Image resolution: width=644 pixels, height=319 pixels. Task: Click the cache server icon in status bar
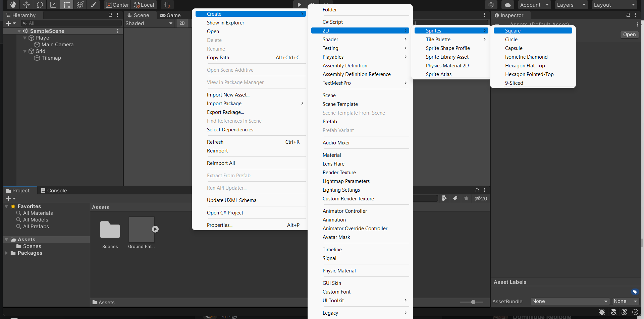point(613,312)
